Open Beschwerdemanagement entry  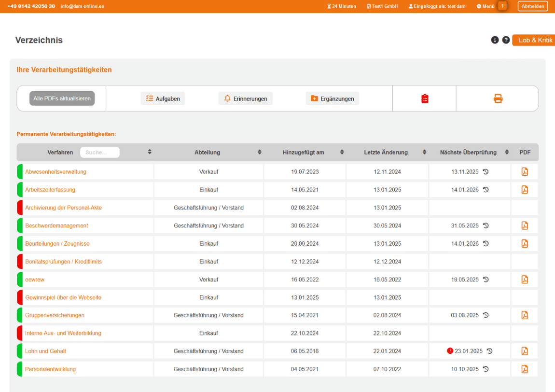tap(56, 225)
